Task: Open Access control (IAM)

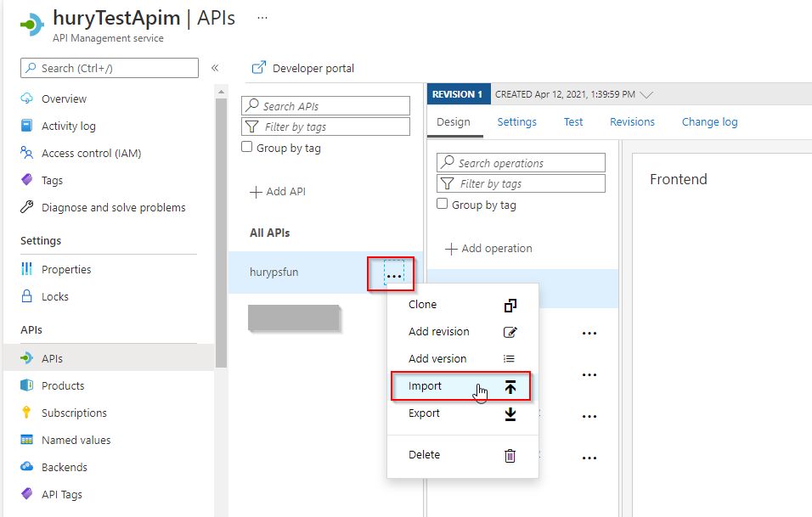Action: pyautogui.click(x=91, y=153)
